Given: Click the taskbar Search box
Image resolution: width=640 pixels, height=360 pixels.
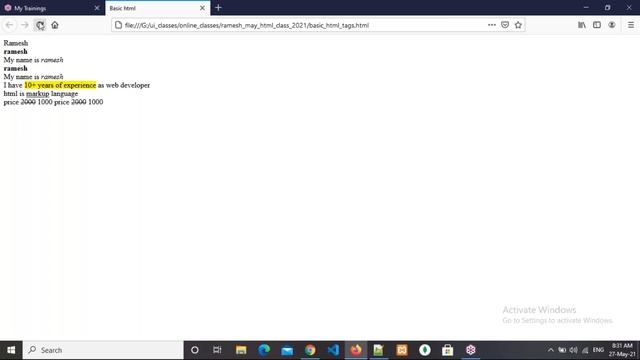Looking at the screenshot, I should [x=103, y=350].
